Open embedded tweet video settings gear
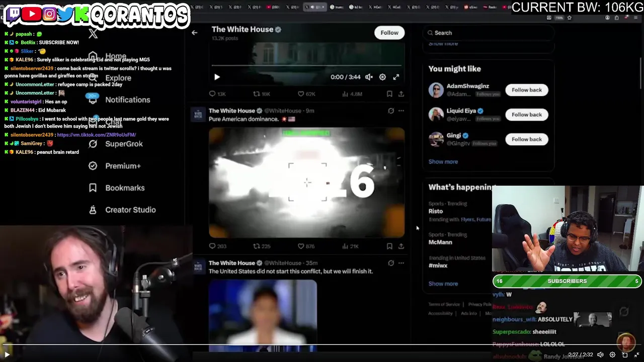 [x=382, y=77]
